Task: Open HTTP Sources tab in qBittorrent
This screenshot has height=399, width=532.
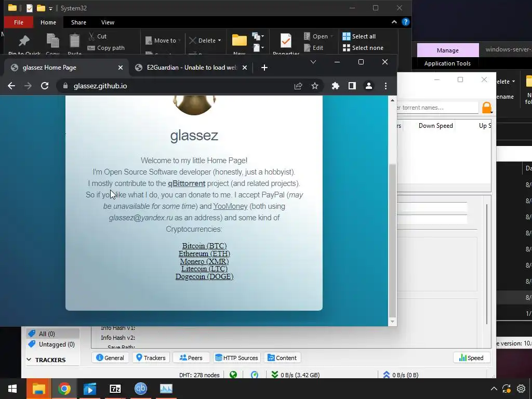Action: 236,358
